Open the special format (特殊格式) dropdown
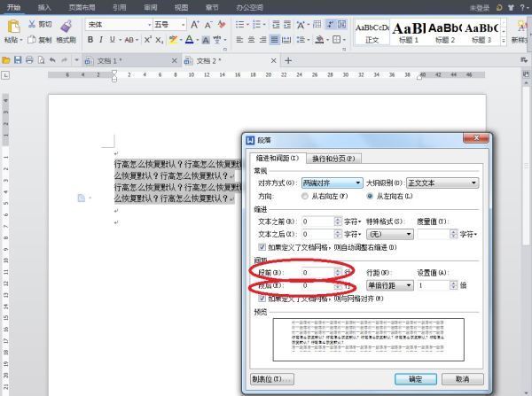532x396 pixels. tap(390, 234)
